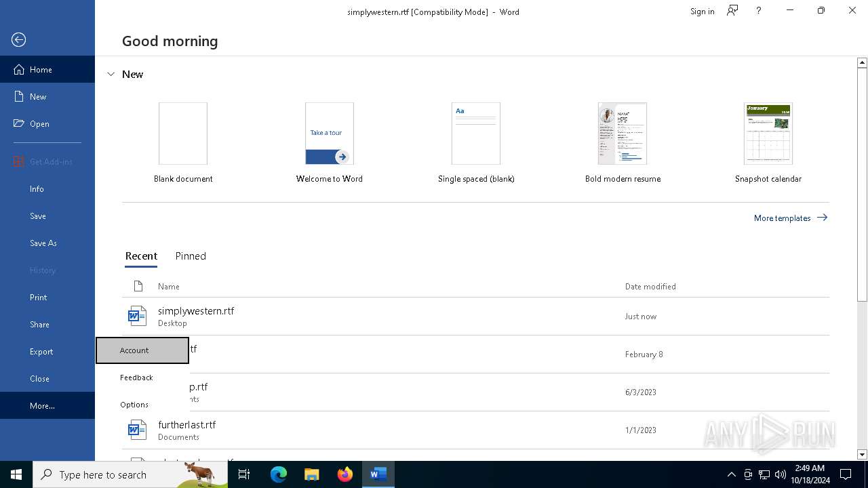The width and height of the screenshot is (868, 488).
Task: Click the taskbar search box
Action: [x=130, y=474]
